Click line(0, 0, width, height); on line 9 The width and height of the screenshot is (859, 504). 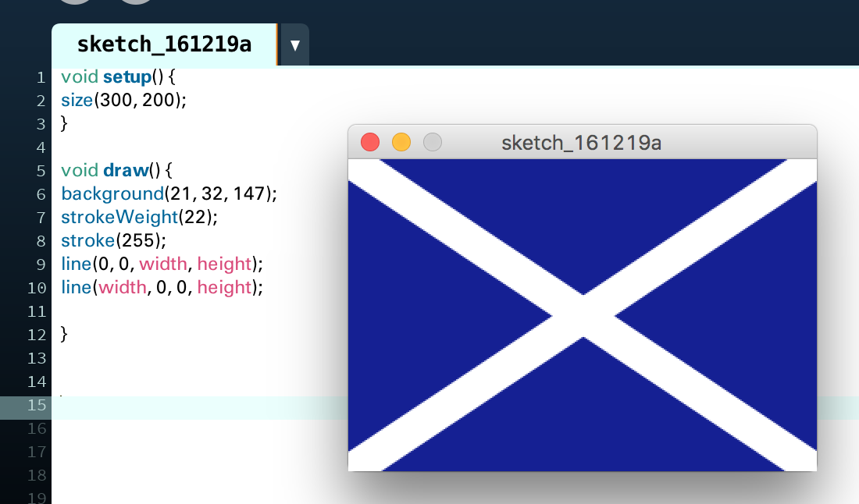pyautogui.click(x=162, y=264)
